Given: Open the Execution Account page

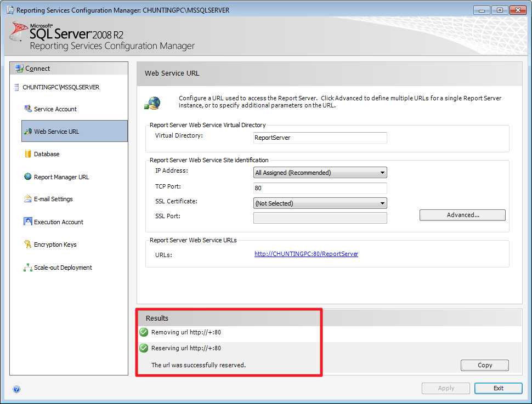Looking at the screenshot, I should coord(58,222).
